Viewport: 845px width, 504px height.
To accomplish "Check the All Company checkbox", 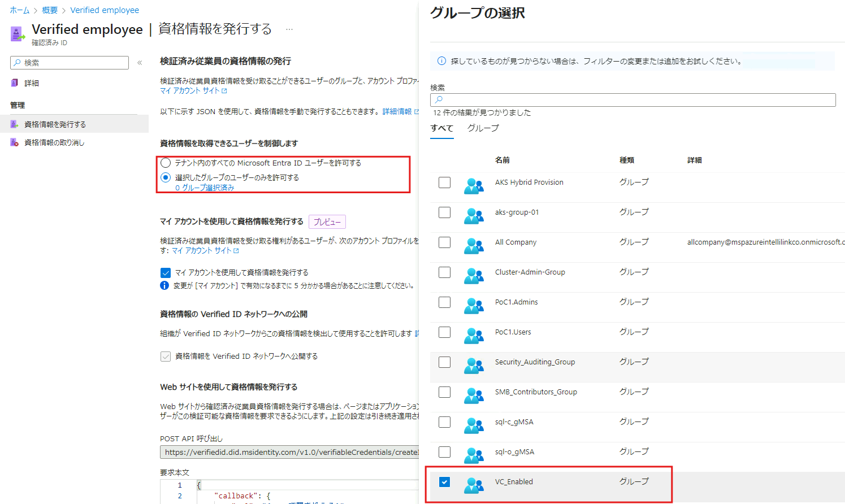I will [x=445, y=242].
